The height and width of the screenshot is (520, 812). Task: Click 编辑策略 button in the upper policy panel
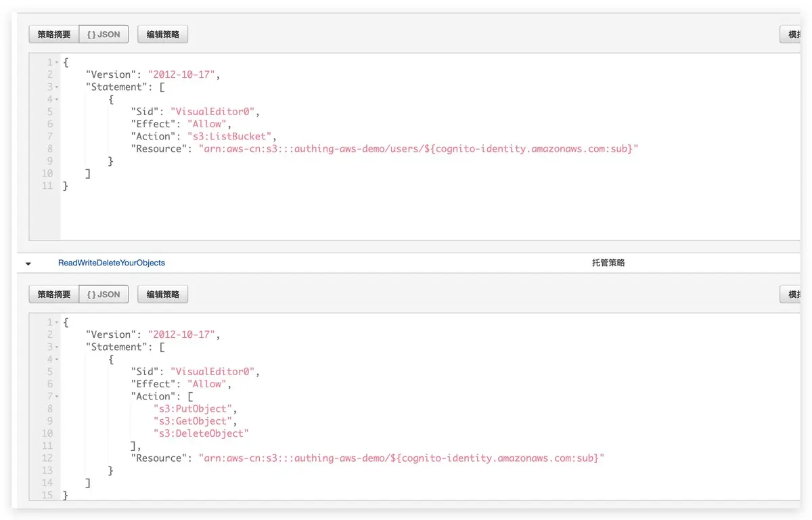click(162, 35)
